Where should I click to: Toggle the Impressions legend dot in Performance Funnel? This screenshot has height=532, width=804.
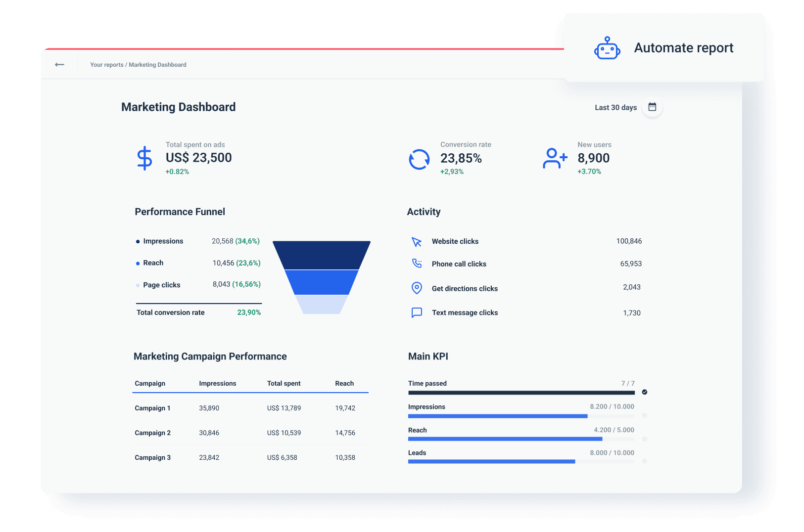(137, 241)
